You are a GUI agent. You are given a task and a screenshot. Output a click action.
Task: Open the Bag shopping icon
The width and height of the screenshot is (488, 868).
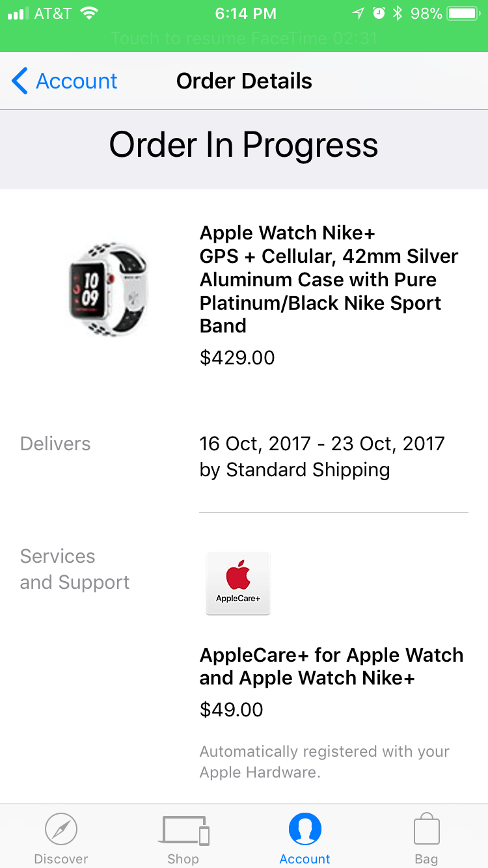(x=427, y=829)
